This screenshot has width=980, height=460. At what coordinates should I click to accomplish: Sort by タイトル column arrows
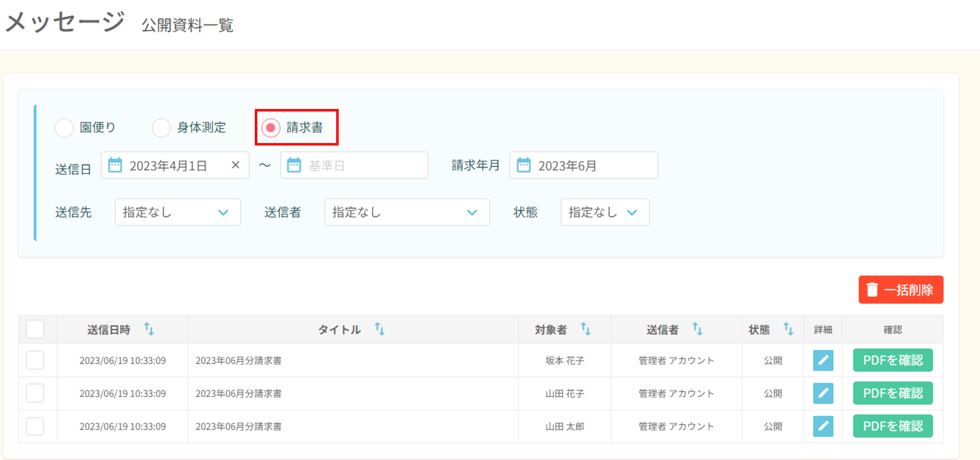pos(379,329)
